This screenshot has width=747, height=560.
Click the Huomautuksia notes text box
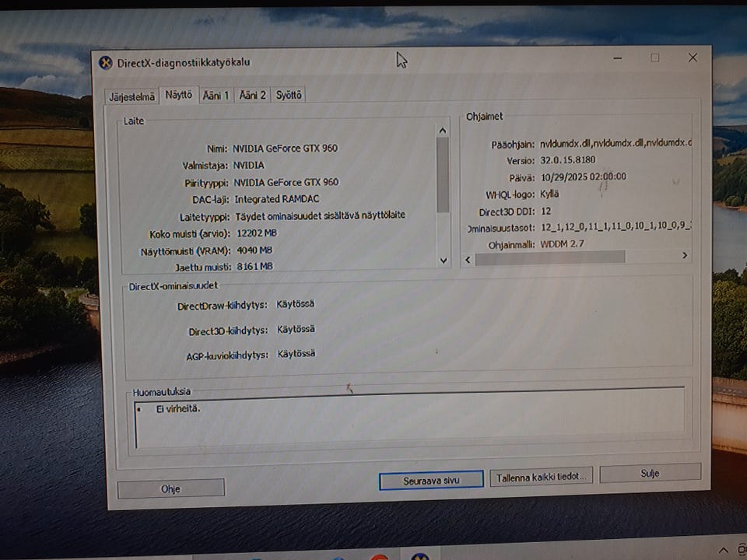click(x=410, y=419)
